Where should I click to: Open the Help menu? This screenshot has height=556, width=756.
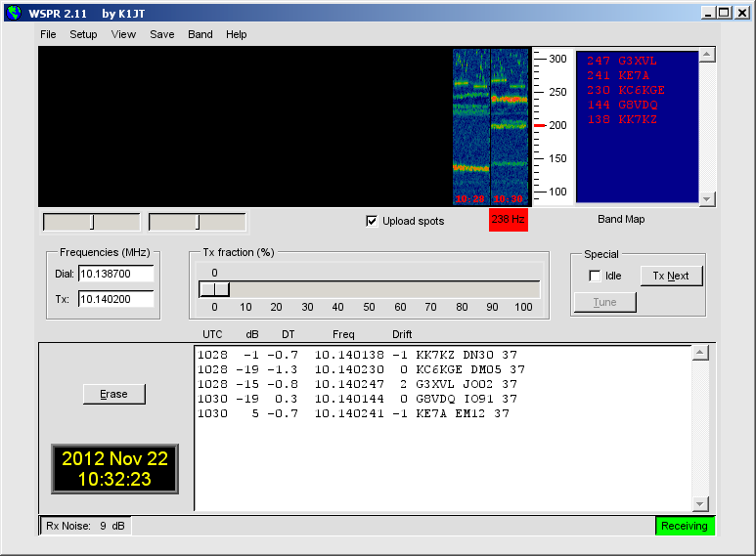tap(237, 35)
